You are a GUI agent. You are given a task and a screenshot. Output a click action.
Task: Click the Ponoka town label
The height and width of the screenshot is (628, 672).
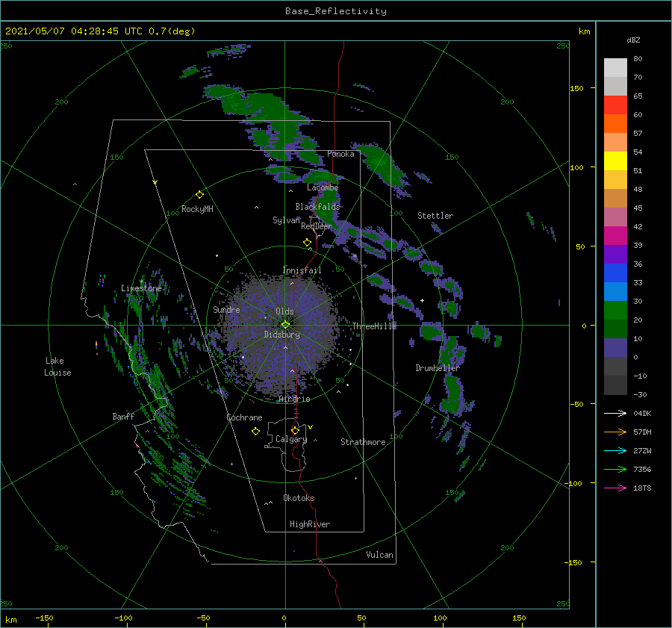click(x=340, y=154)
